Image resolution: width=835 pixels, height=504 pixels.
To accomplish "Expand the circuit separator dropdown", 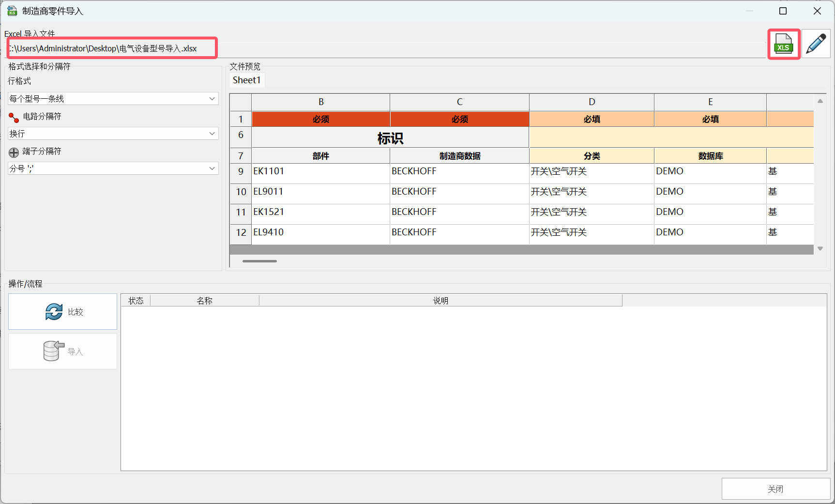I will [x=113, y=134].
